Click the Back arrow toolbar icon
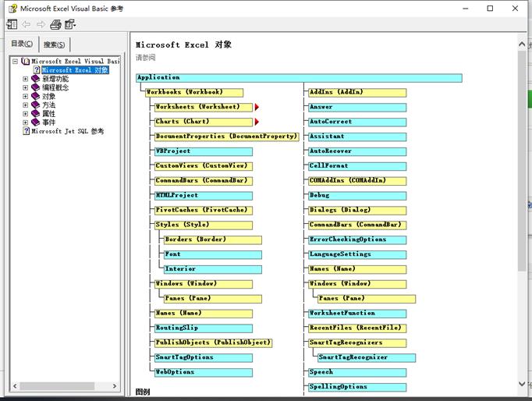Screen dimensions: 532x401 click(x=26, y=24)
